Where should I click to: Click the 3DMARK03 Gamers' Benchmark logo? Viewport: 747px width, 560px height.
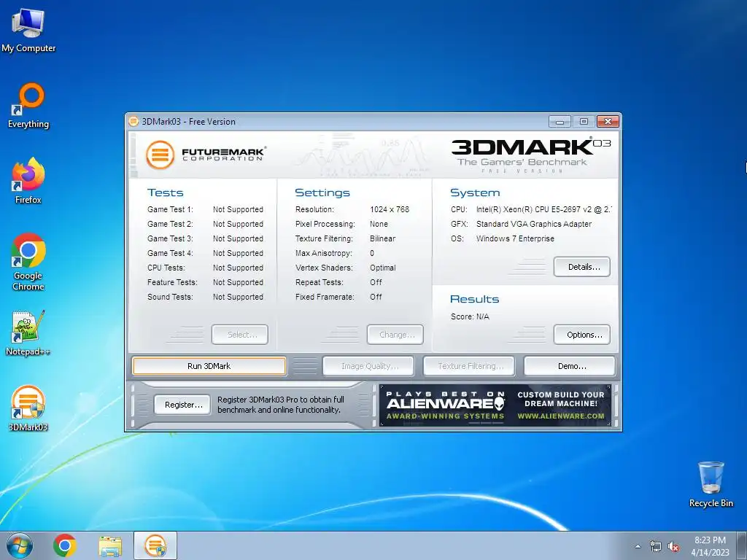tap(531, 155)
